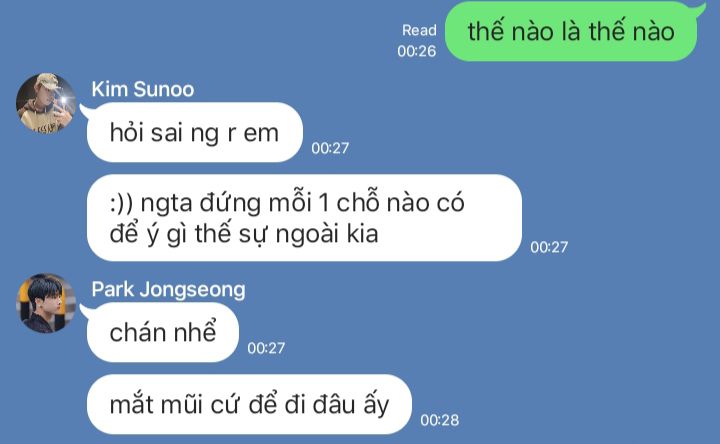Screen dimensions: 720x444
Task: Select the 'chán nhể' message bubble
Action: click(x=163, y=332)
